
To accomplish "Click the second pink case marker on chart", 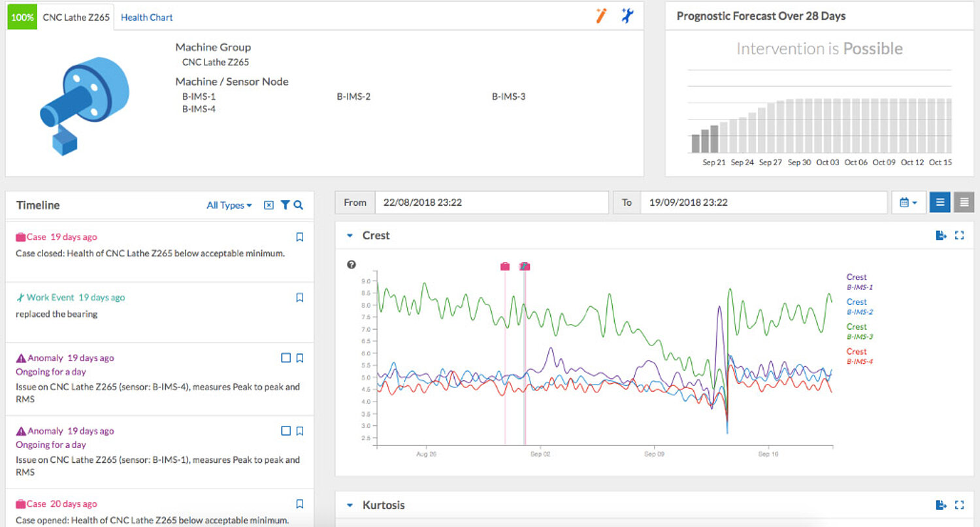I will (524, 266).
